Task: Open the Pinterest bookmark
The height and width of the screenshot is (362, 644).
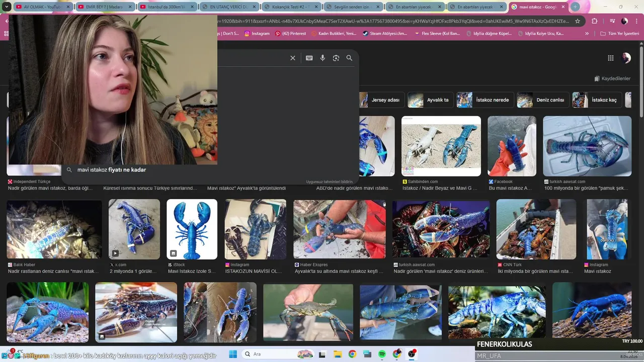Action: point(290,34)
